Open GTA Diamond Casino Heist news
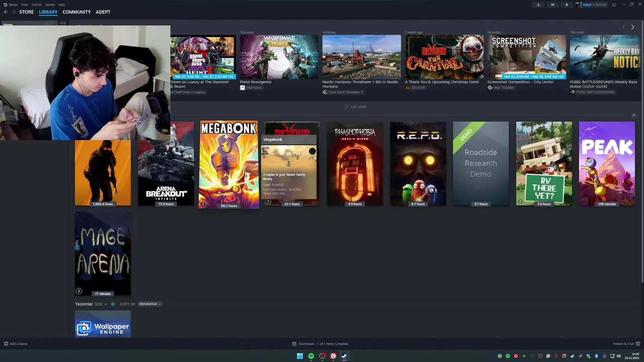The image size is (644, 362). click(x=202, y=58)
